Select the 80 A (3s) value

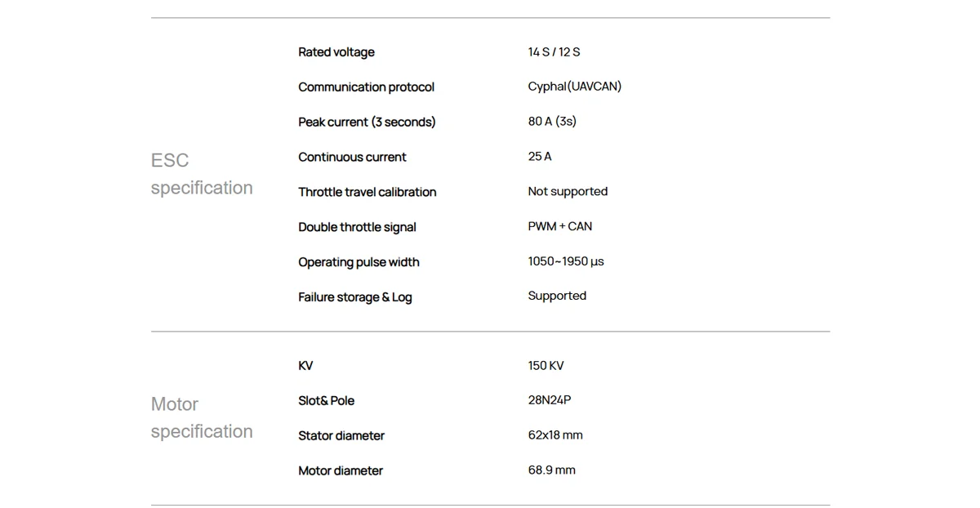tap(552, 121)
